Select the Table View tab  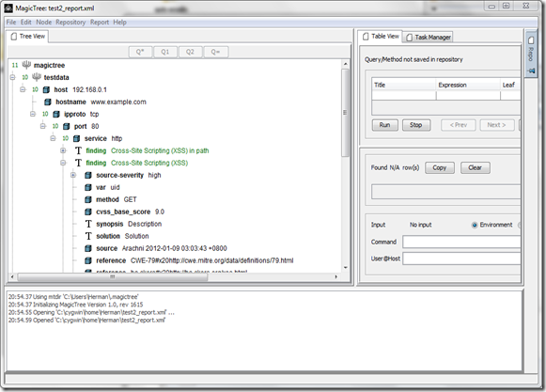coord(381,37)
